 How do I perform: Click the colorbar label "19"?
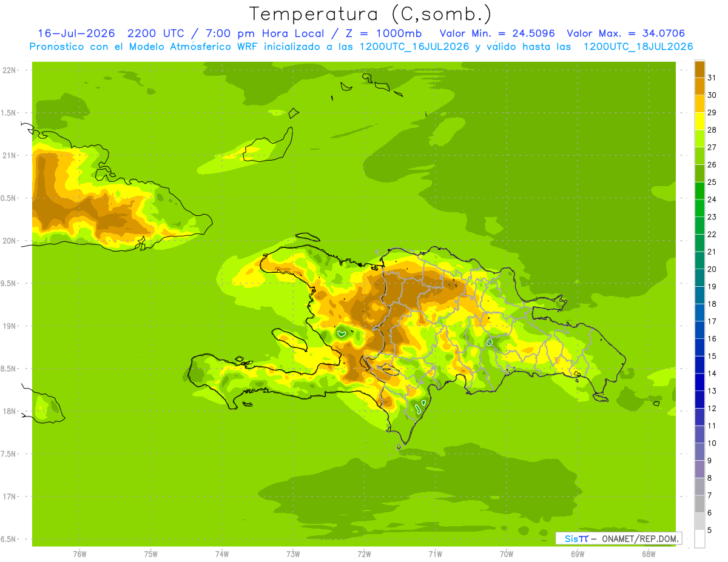pos(712,286)
